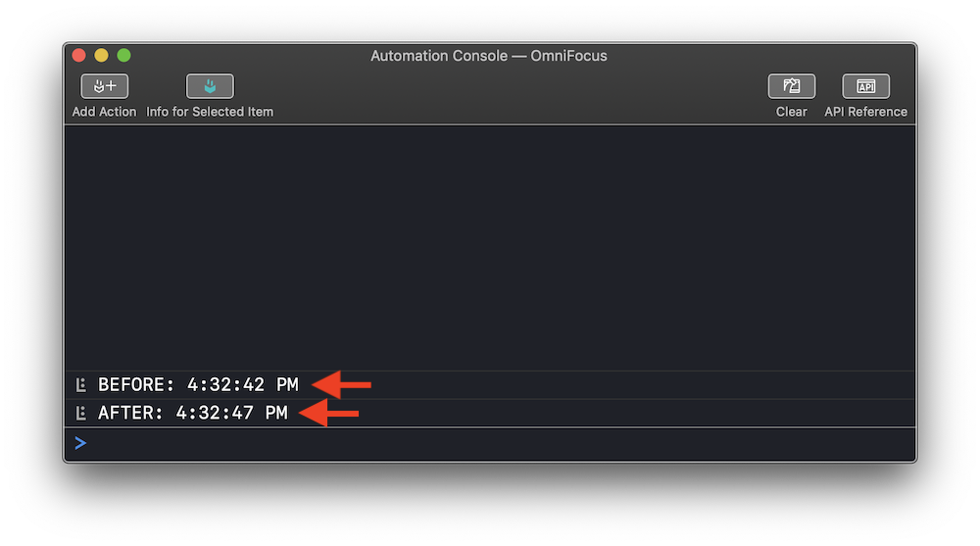Close the Automation Console window
This screenshot has width=980, height=546.
click(78, 55)
